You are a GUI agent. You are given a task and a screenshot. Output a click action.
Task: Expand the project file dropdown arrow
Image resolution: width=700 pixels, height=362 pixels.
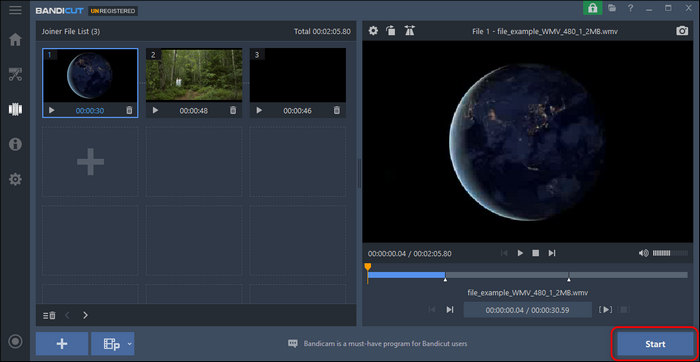(x=129, y=344)
